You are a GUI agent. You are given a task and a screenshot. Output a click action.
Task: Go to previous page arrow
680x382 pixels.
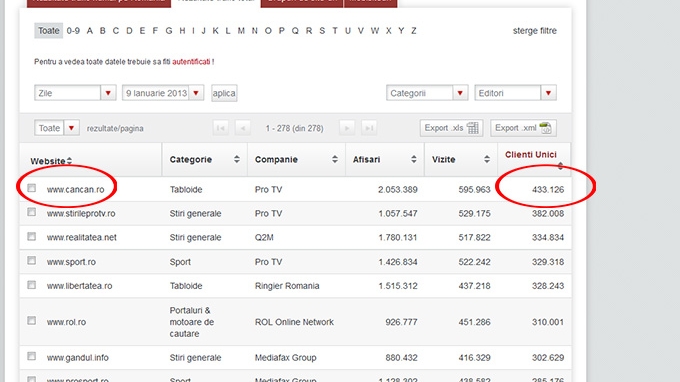pos(243,128)
